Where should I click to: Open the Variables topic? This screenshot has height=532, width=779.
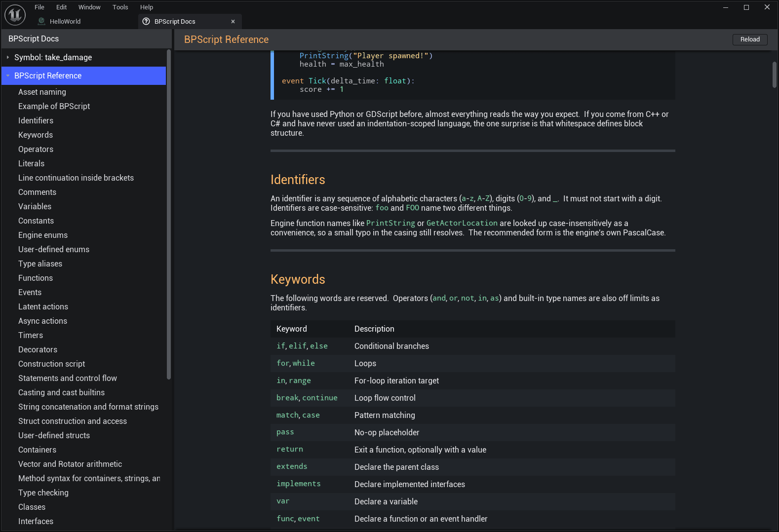[x=35, y=206]
